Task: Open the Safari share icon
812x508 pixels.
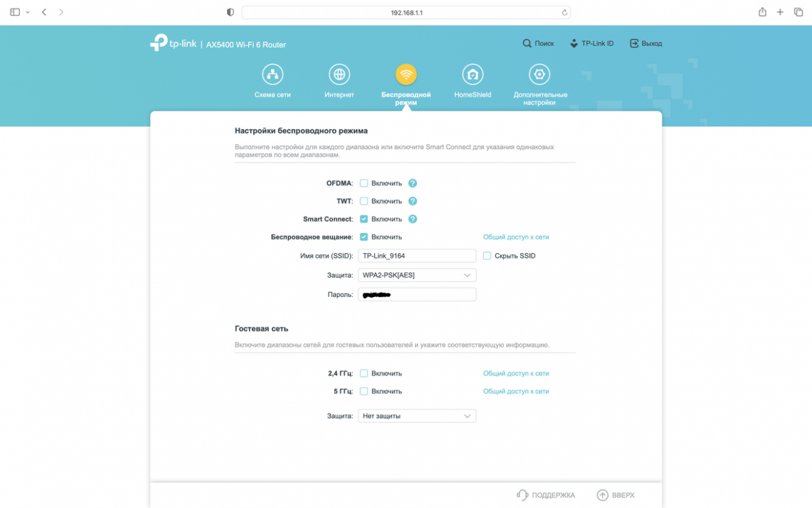Action: pos(762,12)
